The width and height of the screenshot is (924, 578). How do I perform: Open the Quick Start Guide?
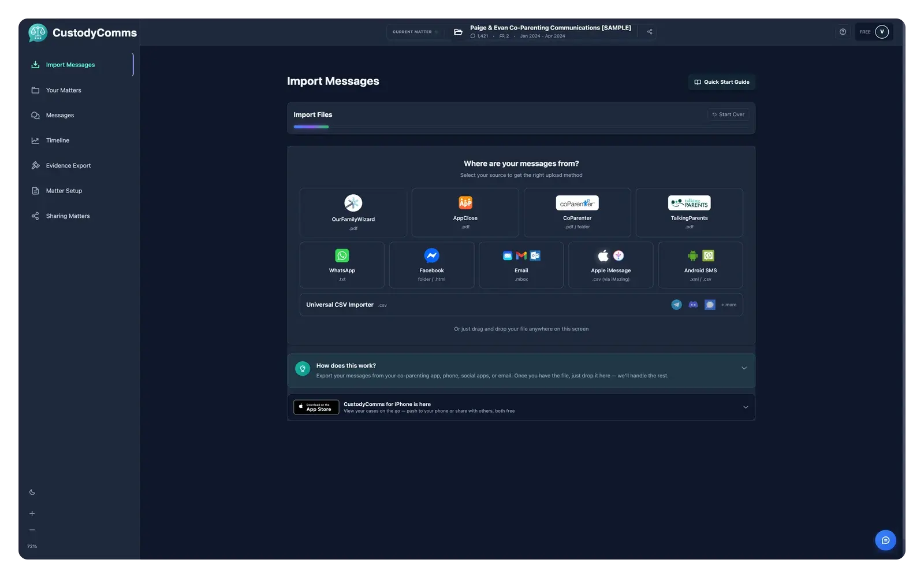[722, 82]
